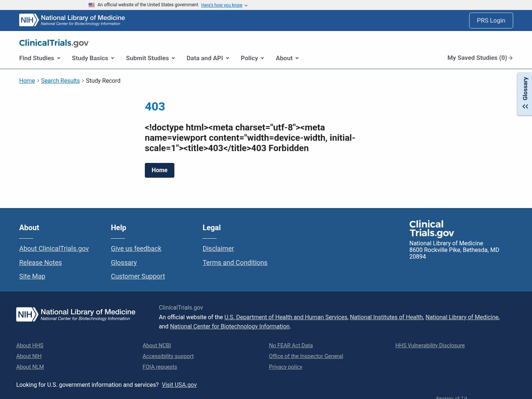Open National Center for Biotechnology Information link
The height and width of the screenshot is (399, 532).
(x=230, y=326)
